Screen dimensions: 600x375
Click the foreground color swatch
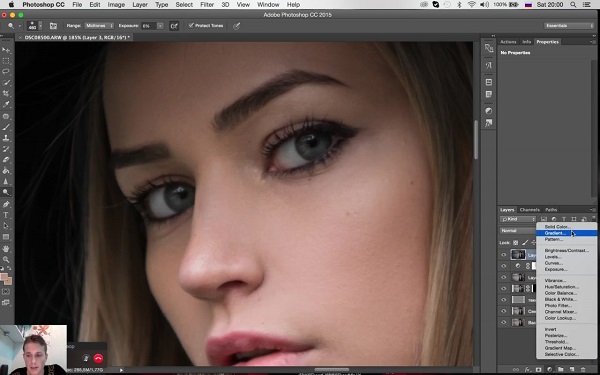(x=4, y=277)
